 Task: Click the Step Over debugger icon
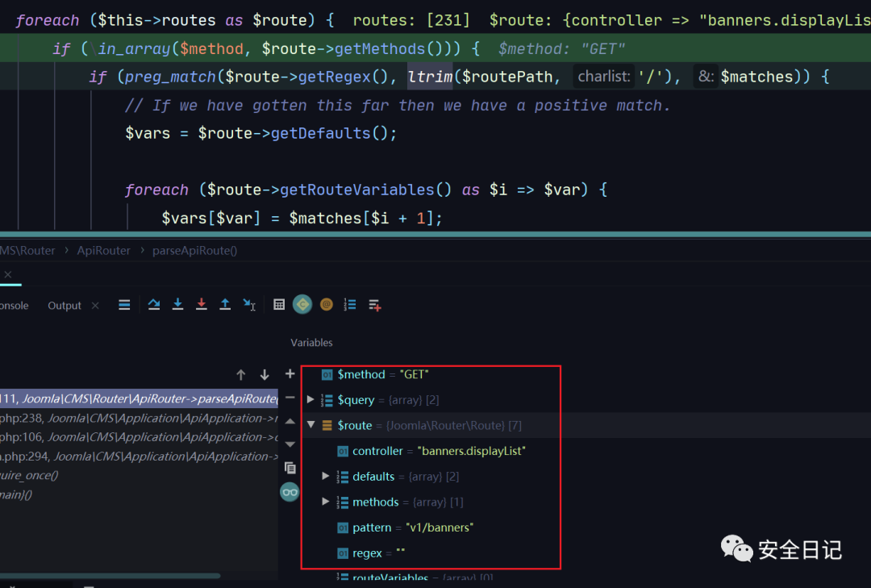click(x=153, y=304)
